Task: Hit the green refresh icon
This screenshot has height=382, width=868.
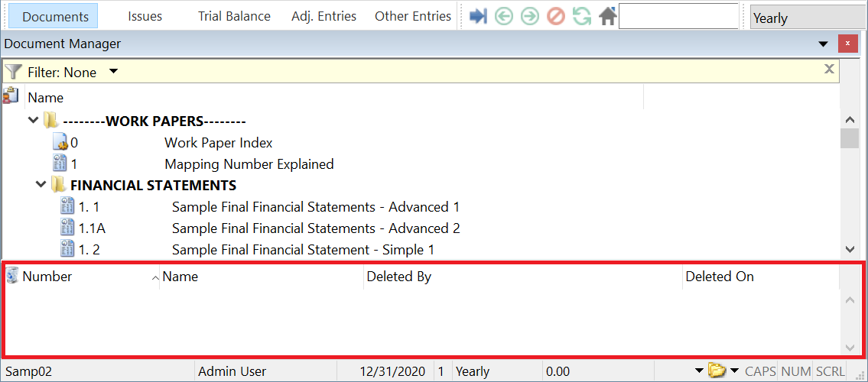Action: 582,16
